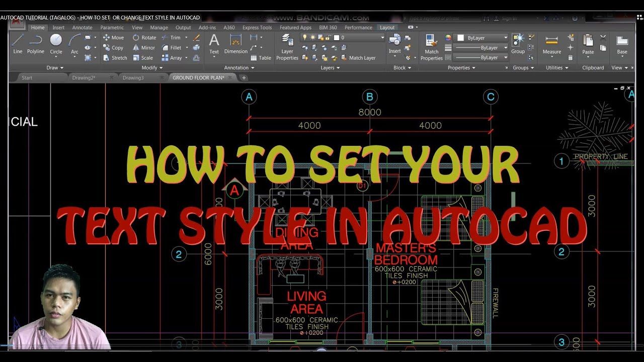Expand the Annotation panel
The image size is (644, 362).
pyautogui.click(x=239, y=67)
